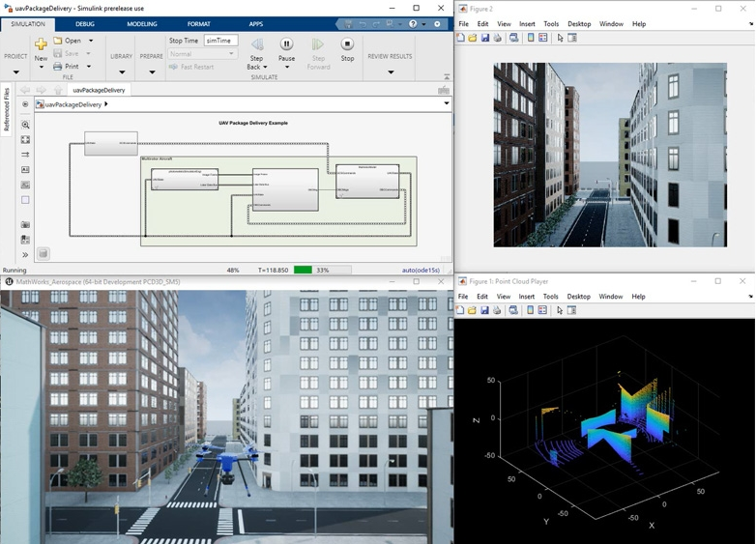This screenshot has width=756, height=544.
Task: Click the New model plus icon
Action: (41, 44)
